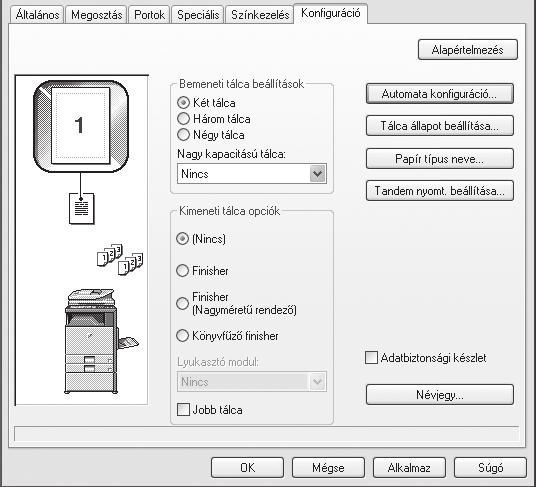Screen dimensions: 536x487
Task: Open Tálca állapot beállítása... dialog
Action: pos(440,126)
